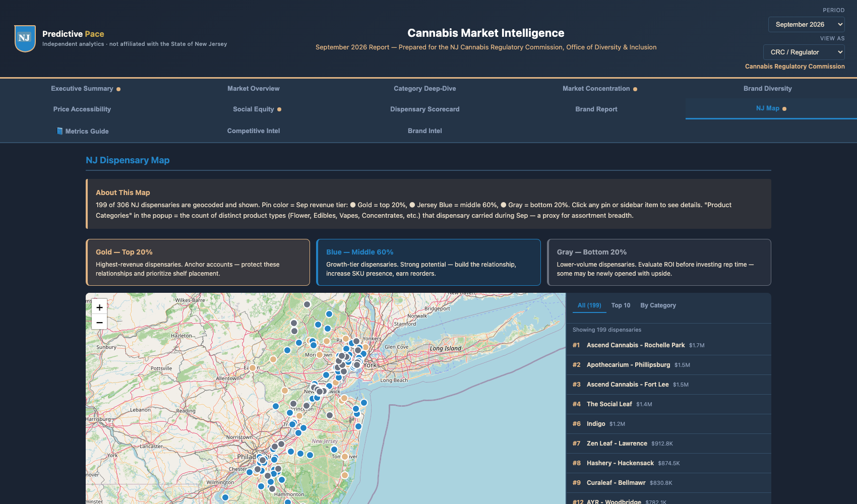Screen dimensions: 857x504
Task: Click the Predictive Pace brand name
Action: (x=73, y=34)
